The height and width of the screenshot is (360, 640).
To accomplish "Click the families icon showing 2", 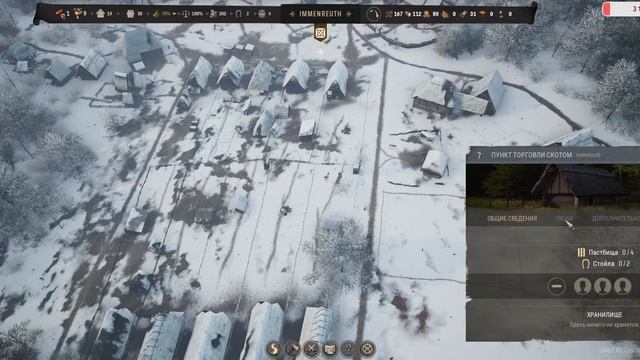I will tap(61, 14).
